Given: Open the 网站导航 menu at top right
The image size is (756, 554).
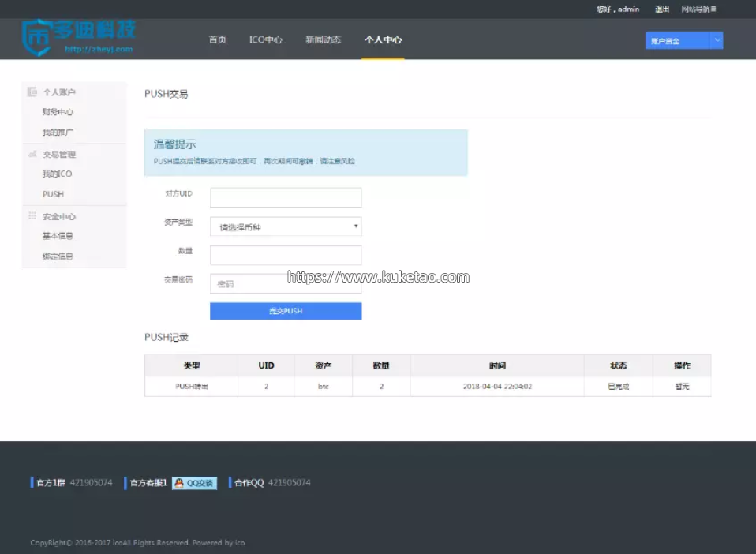Looking at the screenshot, I should pos(698,9).
